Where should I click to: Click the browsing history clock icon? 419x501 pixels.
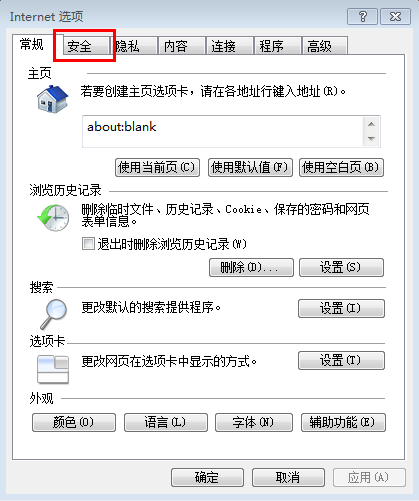pos(53,218)
